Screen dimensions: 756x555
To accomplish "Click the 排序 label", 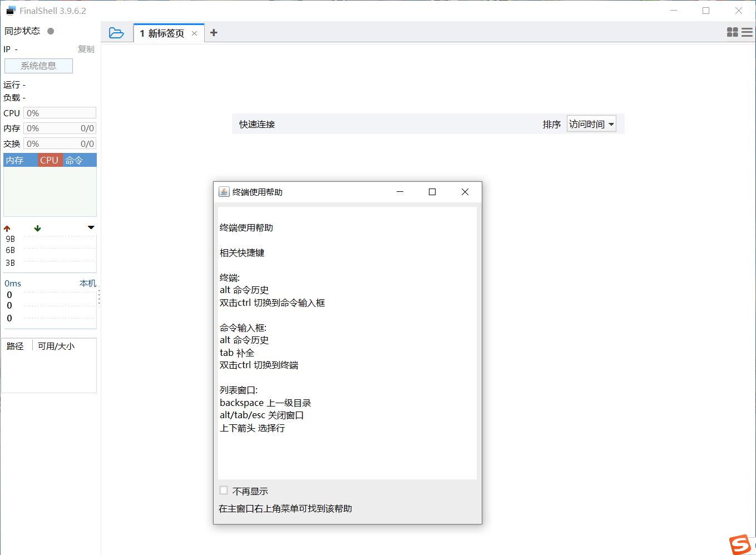I will click(x=552, y=125).
